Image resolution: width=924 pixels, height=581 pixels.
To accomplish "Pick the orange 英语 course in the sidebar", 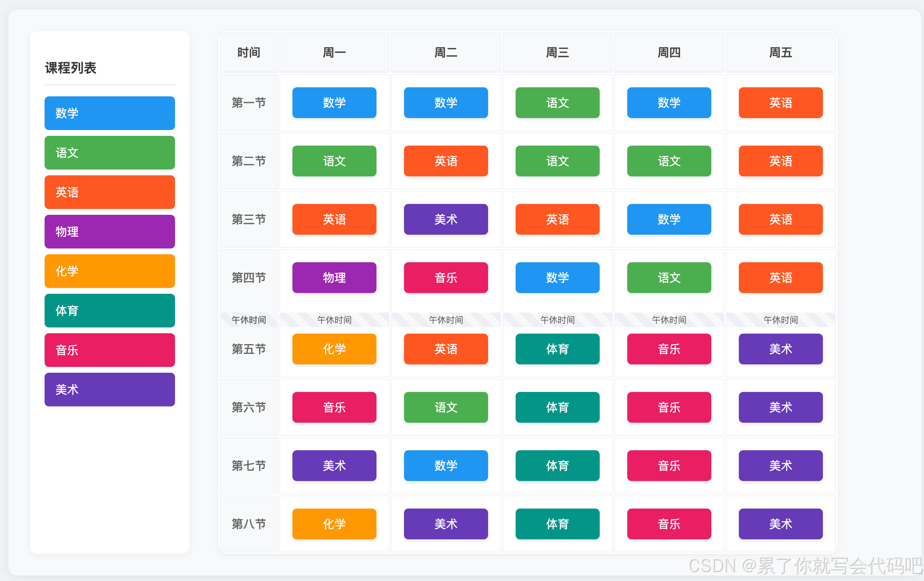I will tap(109, 192).
